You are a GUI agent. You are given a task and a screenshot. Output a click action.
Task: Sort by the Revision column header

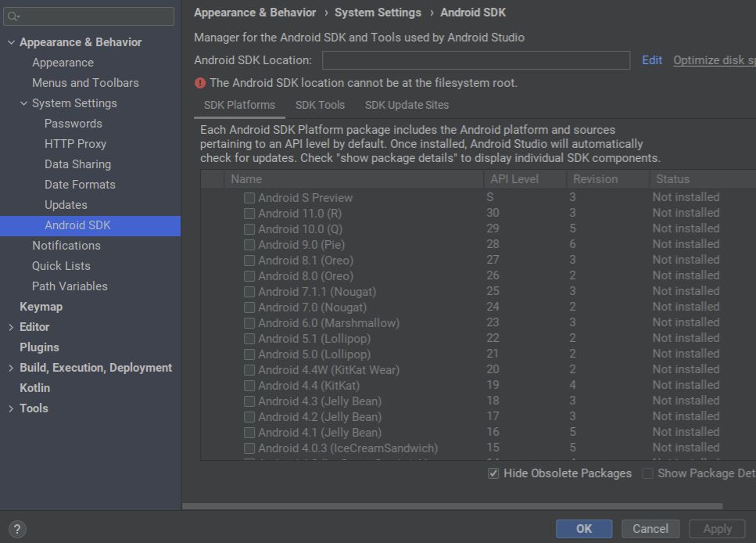[607, 179]
